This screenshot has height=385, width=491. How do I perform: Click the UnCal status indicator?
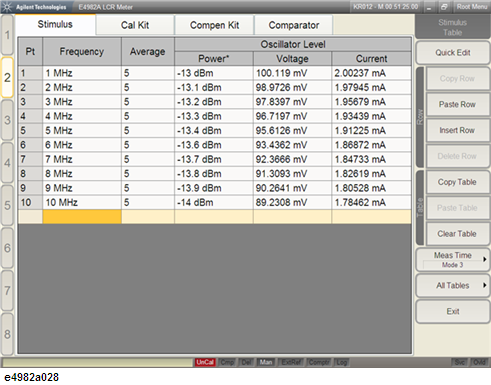click(x=205, y=362)
